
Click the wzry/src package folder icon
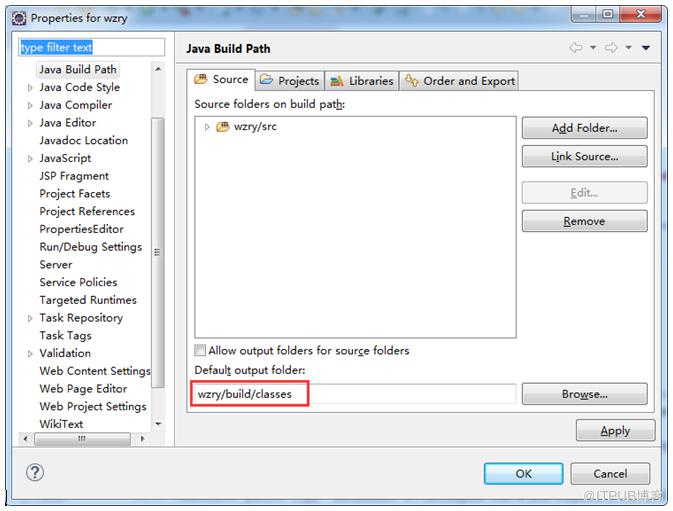point(223,127)
